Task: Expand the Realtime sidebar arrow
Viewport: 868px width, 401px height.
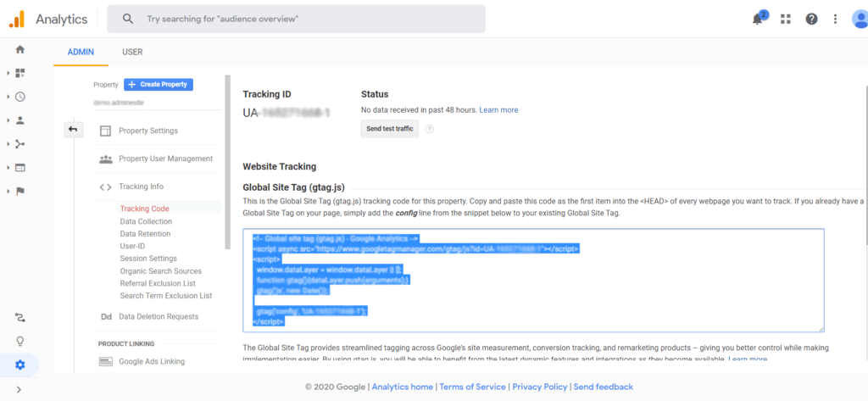Action: point(8,97)
